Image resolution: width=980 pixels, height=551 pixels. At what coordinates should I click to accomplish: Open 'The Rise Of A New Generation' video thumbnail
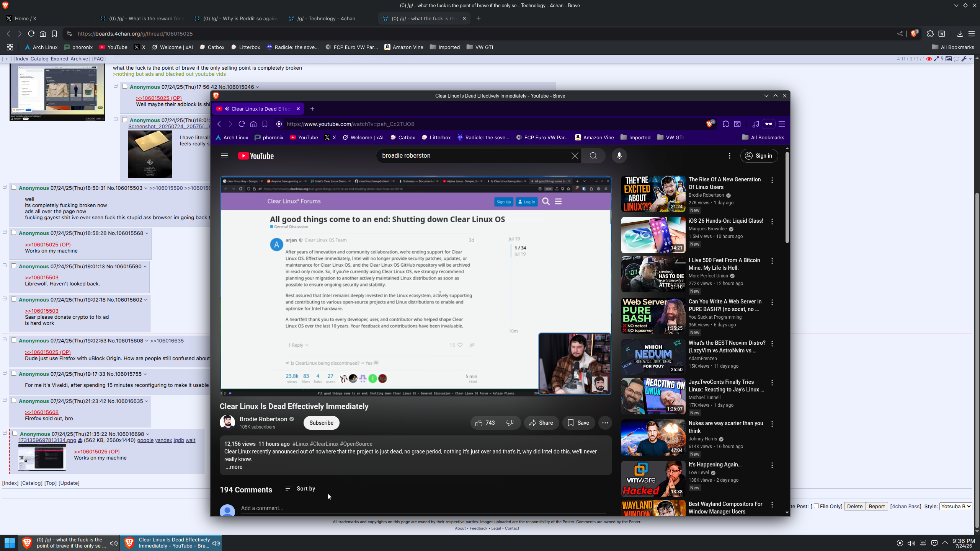pyautogui.click(x=653, y=194)
